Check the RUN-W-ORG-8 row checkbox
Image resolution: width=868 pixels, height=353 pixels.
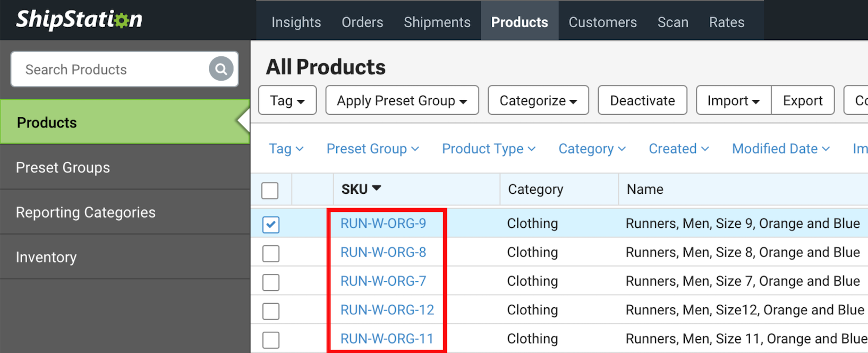270,253
